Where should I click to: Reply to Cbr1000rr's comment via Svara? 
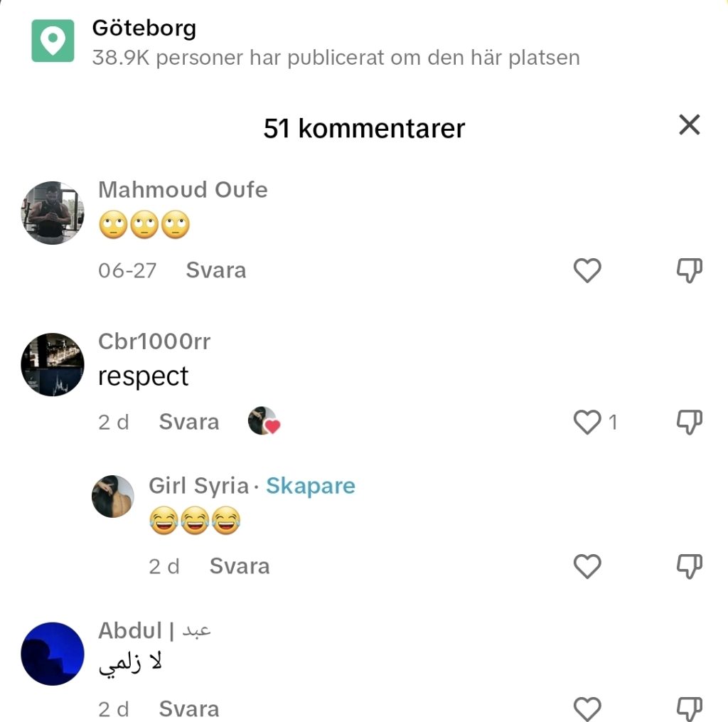pos(189,422)
